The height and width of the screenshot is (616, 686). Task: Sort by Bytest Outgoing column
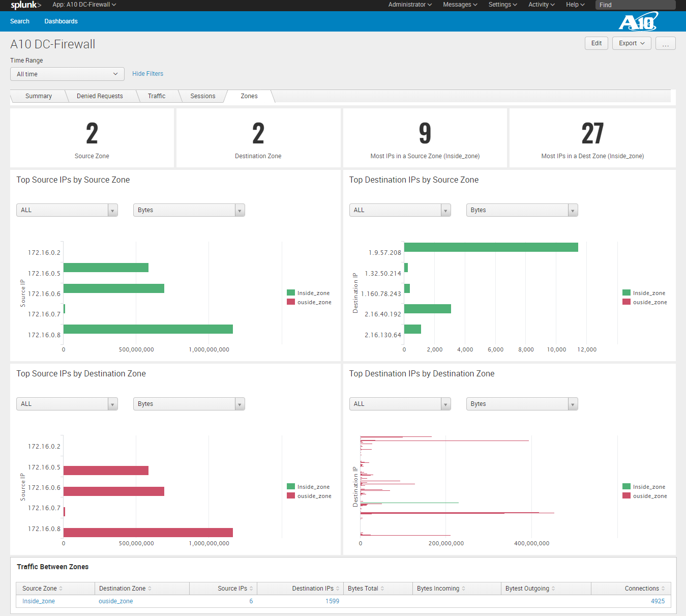(530, 589)
